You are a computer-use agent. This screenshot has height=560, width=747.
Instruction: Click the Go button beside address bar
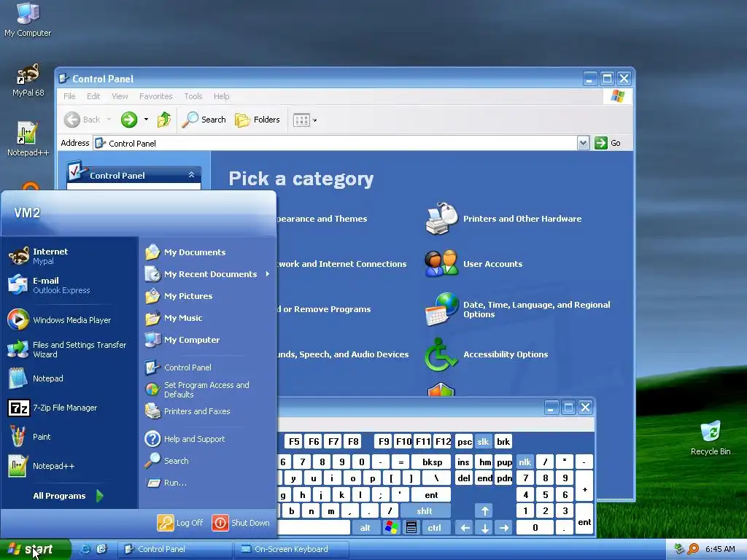[x=608, y=143]
